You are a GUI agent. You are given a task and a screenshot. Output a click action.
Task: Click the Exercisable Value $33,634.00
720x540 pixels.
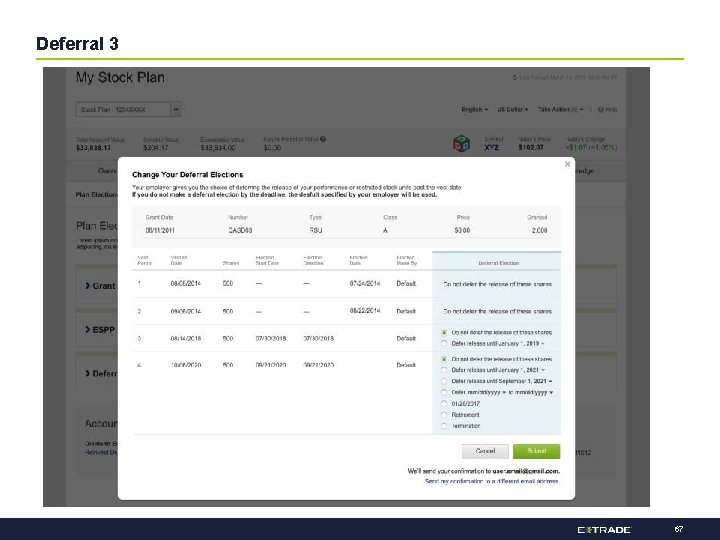(x=218, y=148)
